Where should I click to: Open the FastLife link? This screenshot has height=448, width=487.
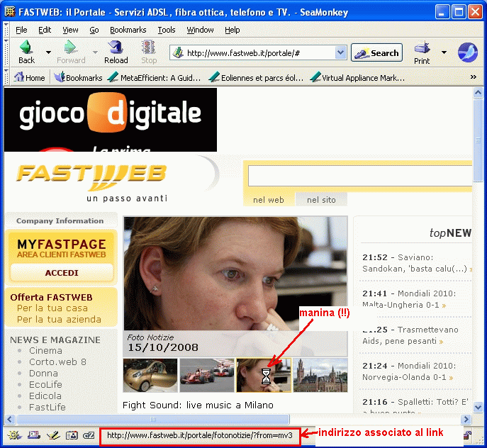pyautogui.click(x=47, y=407)
